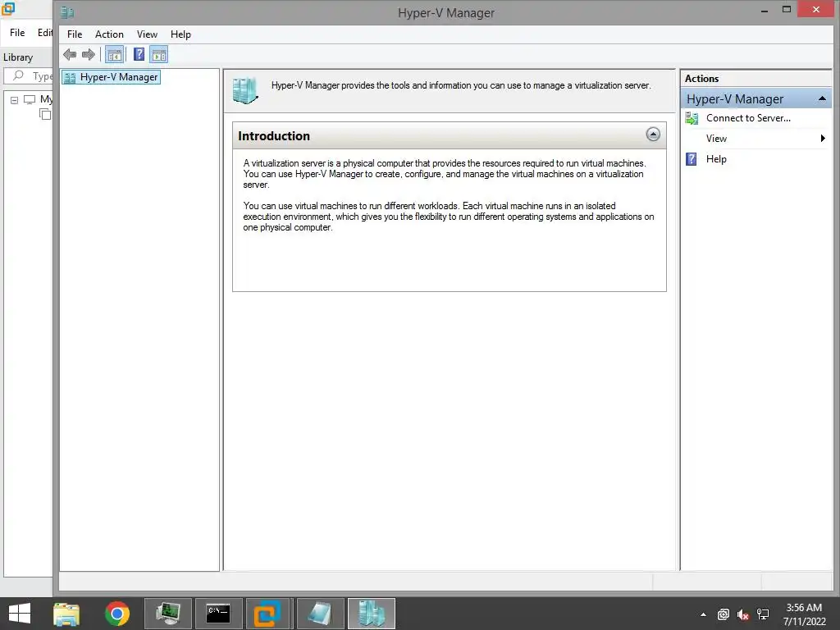Click Connect to Server action
Viewport: 840px width, 630px height.
(748, 118)
